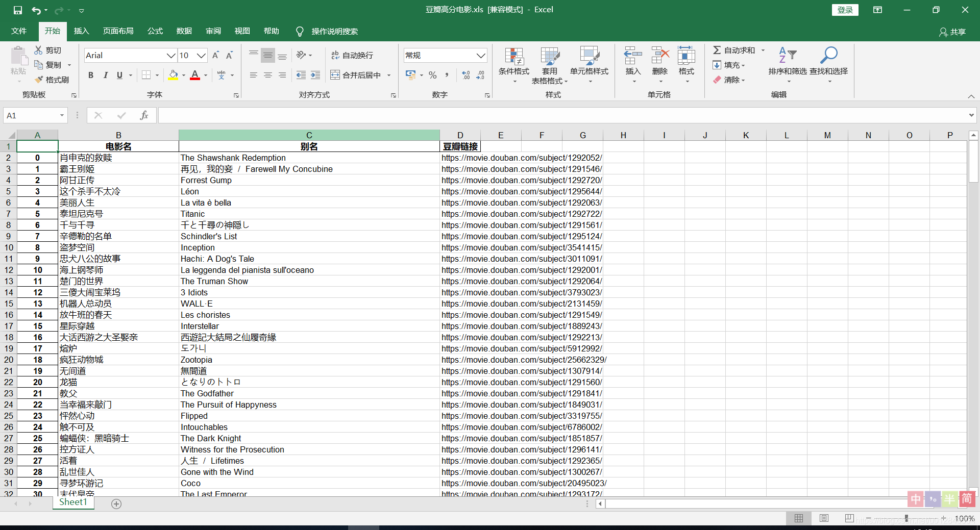This screenshot has height=530, width=980.
Task: Click the Tell Me search (操作说明搜索)
Action: click(x=327, y=32)
